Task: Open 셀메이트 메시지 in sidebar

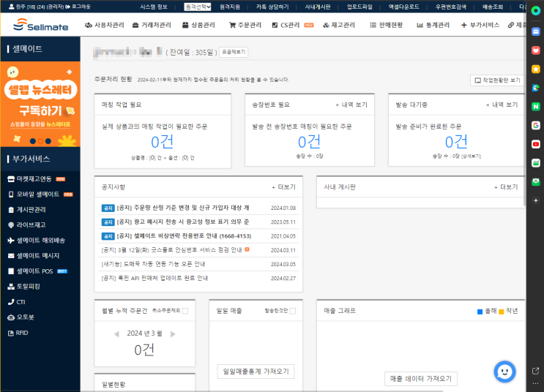Action: point(34,255)
